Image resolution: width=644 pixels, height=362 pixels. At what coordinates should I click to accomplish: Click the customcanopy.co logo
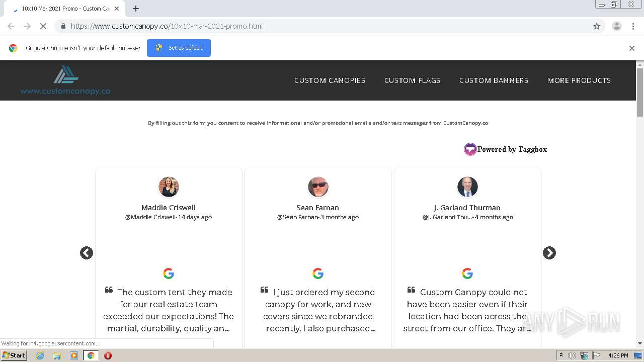click(x=65, y=80)
